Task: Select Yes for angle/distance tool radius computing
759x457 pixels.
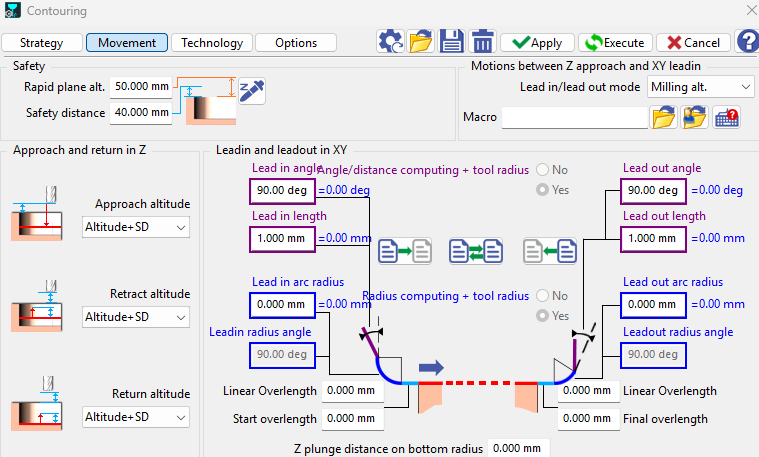Action: pos(545,190)
